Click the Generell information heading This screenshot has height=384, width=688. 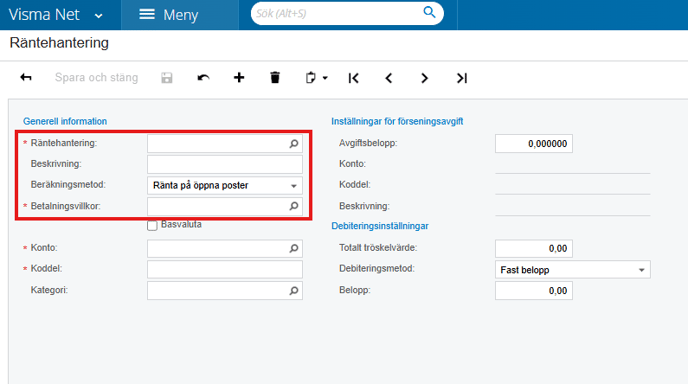(65, 121)
